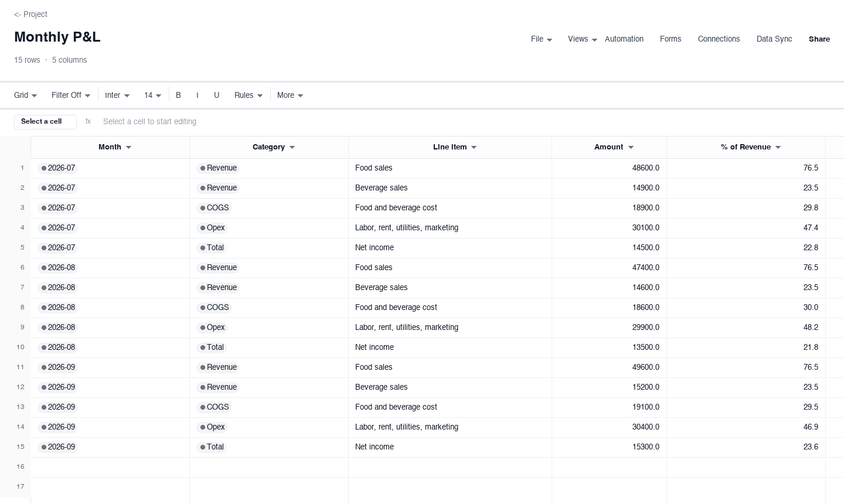Click the COGS tag in row 3
Screen dimensions: 844x504
(x=214, y=208)
